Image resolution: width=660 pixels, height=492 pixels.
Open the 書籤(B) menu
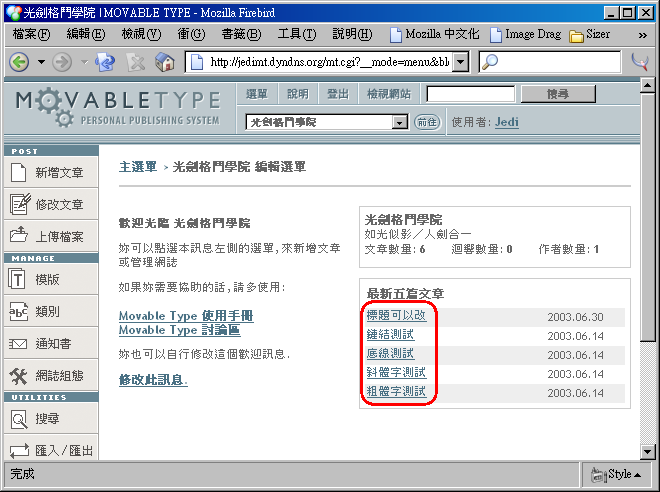(x=241, y=34)
